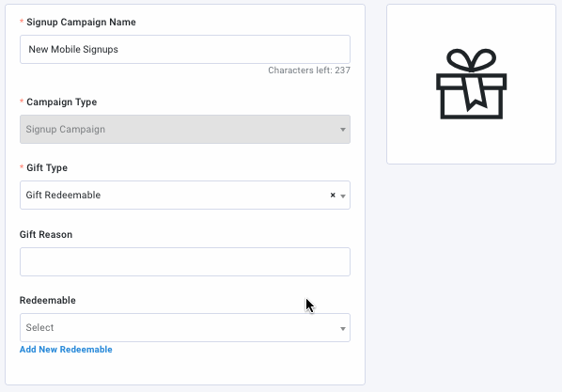Click the Campaign Type label
The image size is (562, 392).
tap(62, 102)
